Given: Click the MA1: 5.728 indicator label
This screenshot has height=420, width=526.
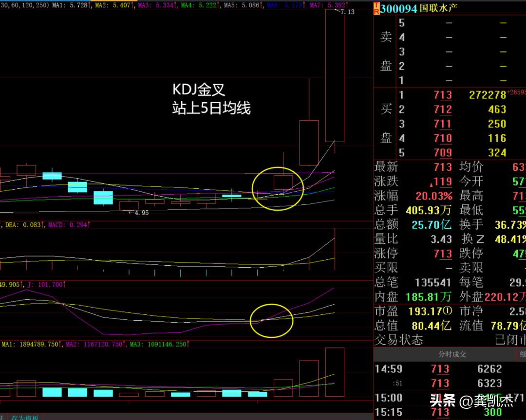Looking at the screenshot, I should (x=71, y=5).
